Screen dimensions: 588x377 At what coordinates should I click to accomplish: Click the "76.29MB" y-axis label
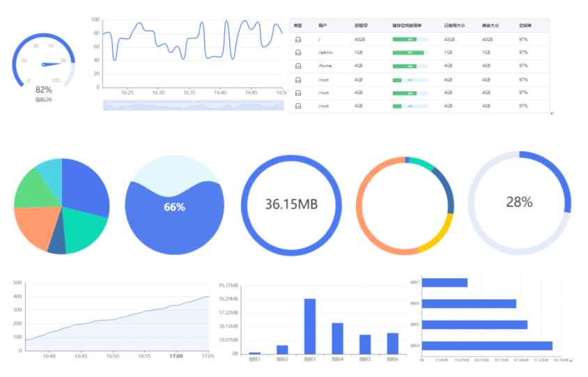point(229,299)
